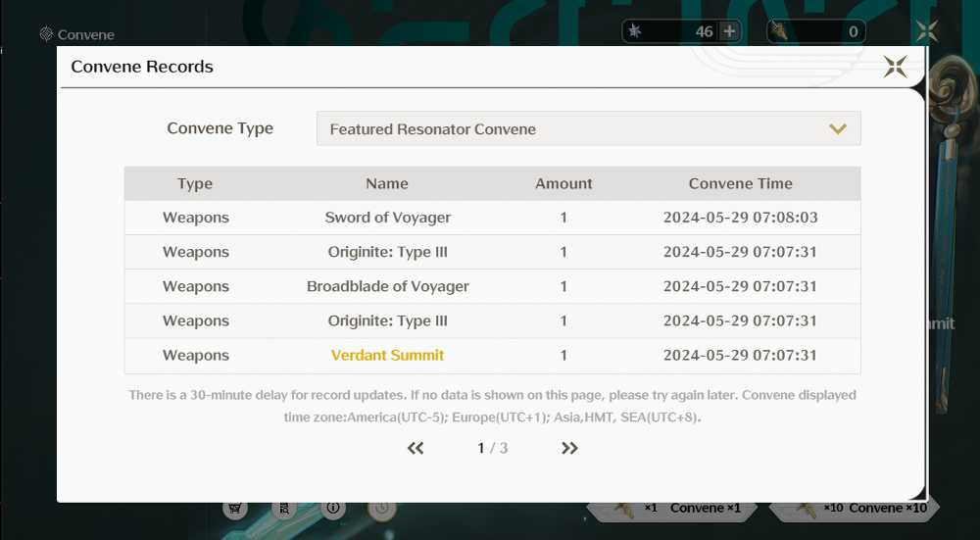Open the history clock icon below the dialog

(x=382, y=509)
